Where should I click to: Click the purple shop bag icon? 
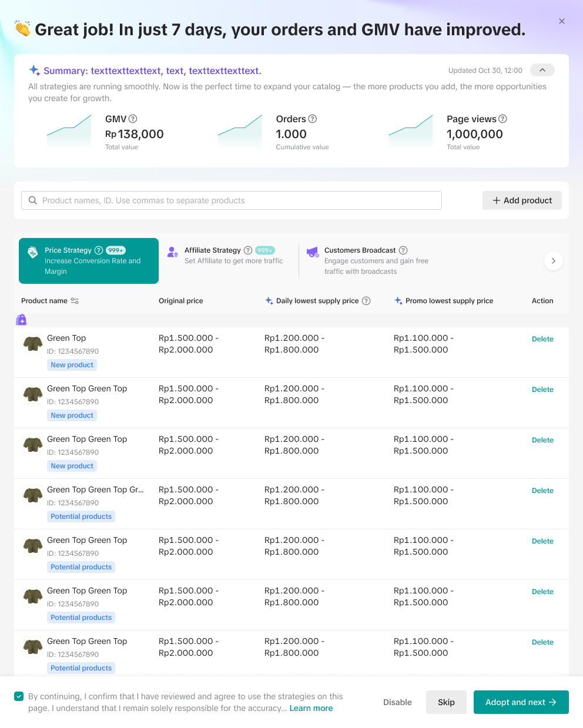click(21, 320)
